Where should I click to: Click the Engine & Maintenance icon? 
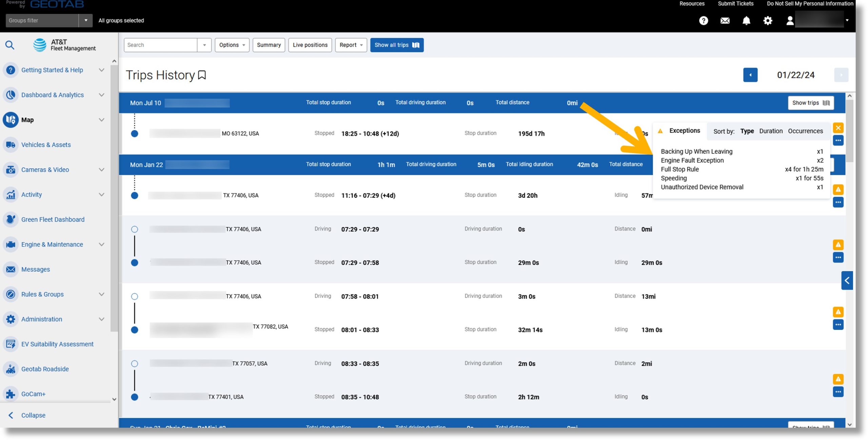(x=11, y=244)
